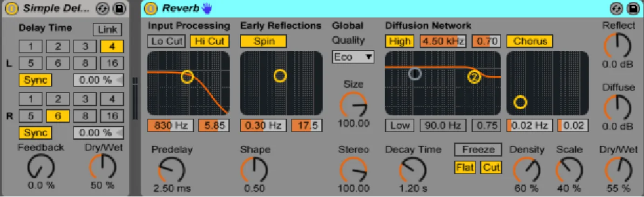This screenshot has height=197, width=644.
Task: Click the Size knob in Global
Action: 353,105
